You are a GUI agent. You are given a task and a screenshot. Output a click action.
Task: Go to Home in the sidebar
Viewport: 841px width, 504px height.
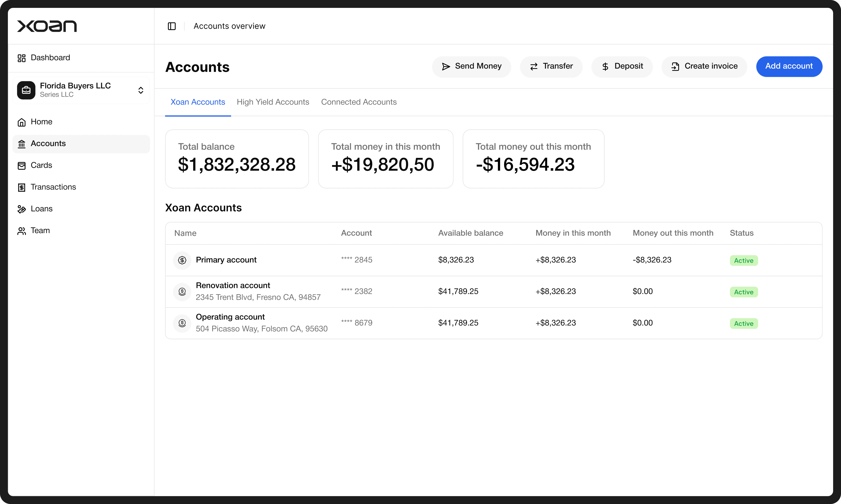click(41, 122)
